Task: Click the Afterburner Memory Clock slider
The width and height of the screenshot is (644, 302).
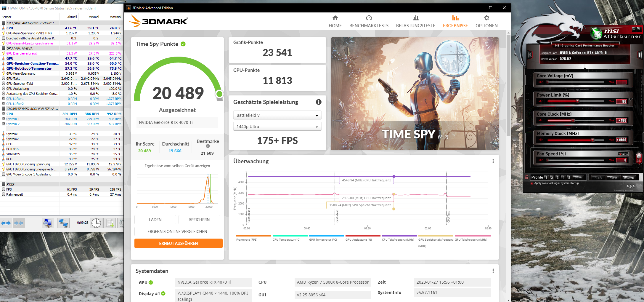Action: (x=576, y=140)
